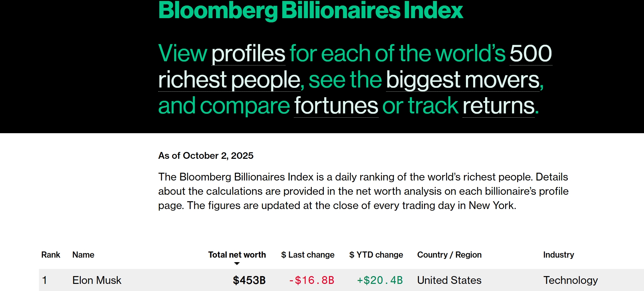The width and height of the screenshot is (644, 291).
Task: Click the "returns" link
Action: pyautogui.click(x=498, y=106)
